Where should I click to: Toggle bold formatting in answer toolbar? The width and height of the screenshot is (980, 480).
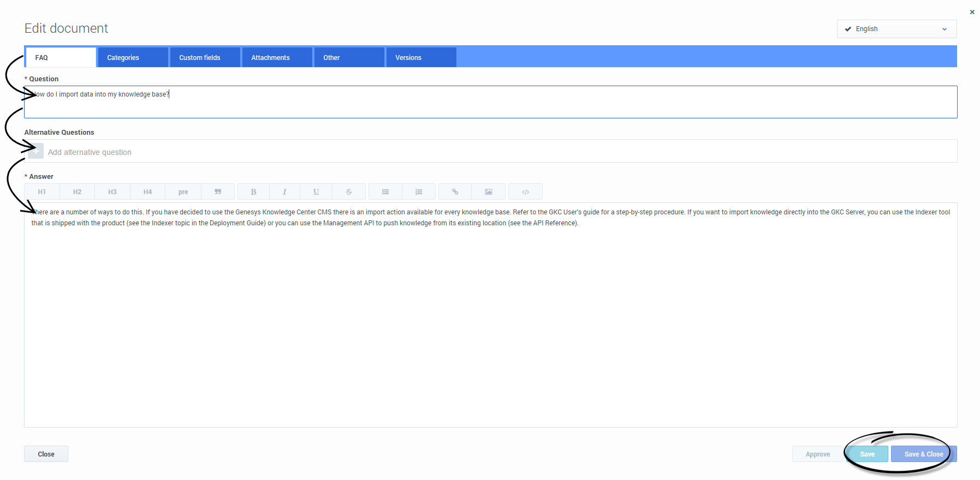(253, 192)
